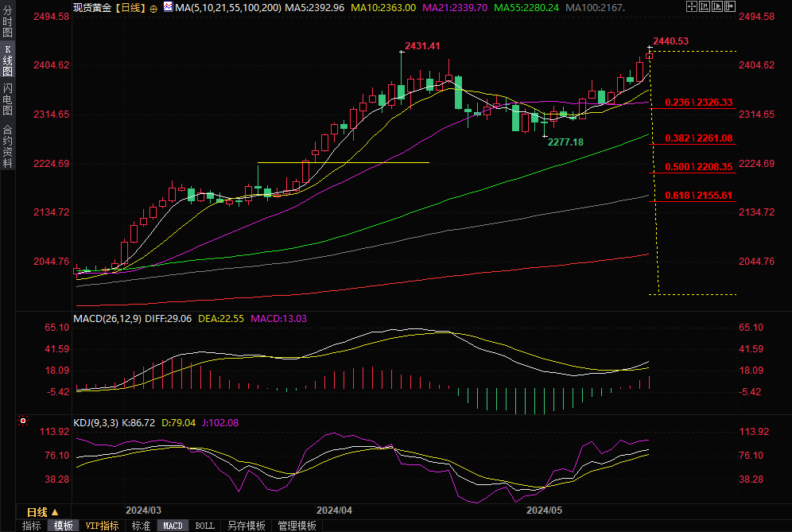Click the first layout icon at top right
The image size is (792, 532).
[692, 6]
